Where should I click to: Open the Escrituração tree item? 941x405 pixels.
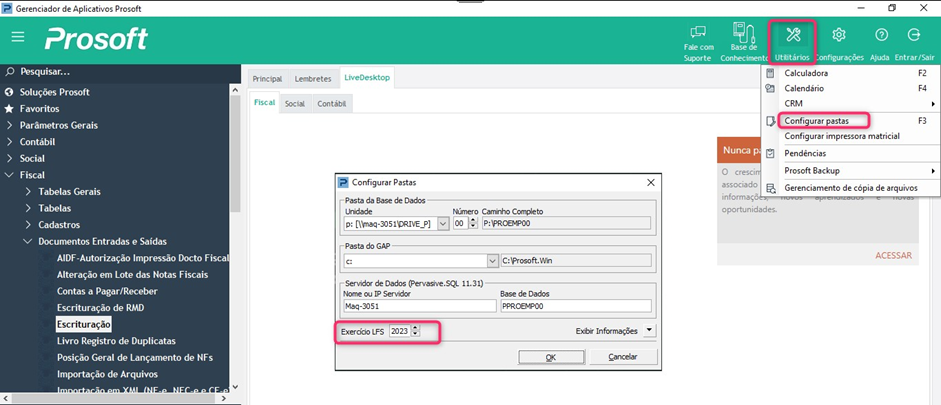coord(83,324)
